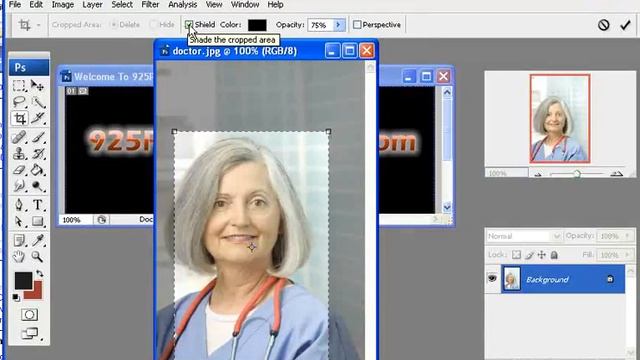The height and width of the screenshot is (360, 640).
Task: Select the Rectangle shape tool
Action: click(x=38, y=221)
